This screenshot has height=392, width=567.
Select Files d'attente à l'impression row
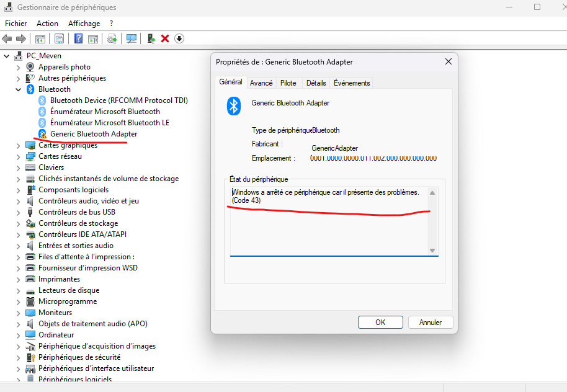(86, 257)
